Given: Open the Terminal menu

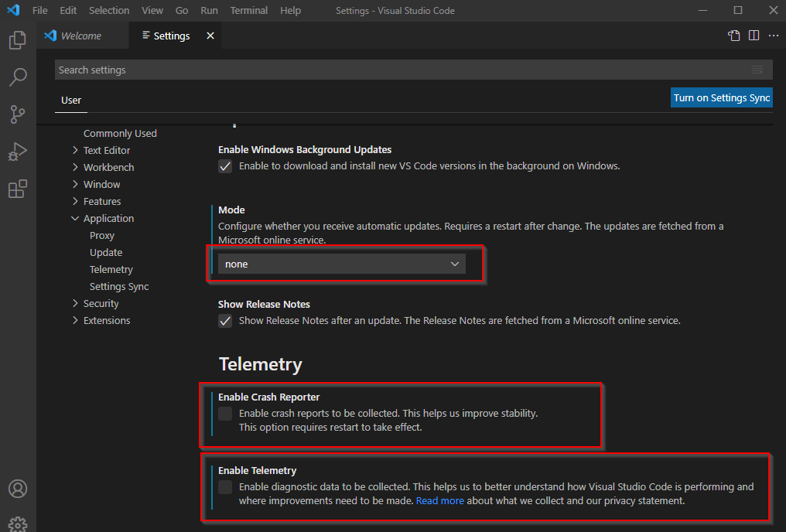Looking at the screenshot, I should coord(248,10).
